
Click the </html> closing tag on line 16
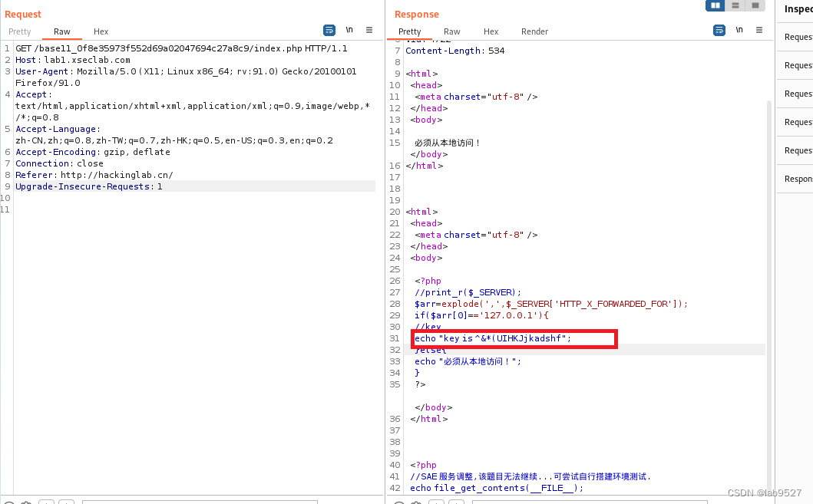(424, 166)
